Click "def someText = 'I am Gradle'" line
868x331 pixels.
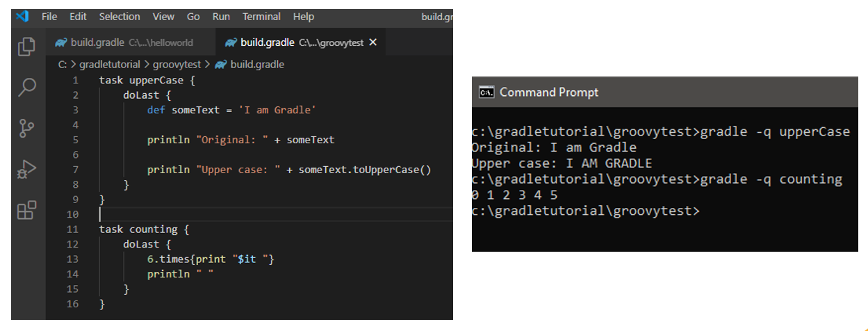click(231, 110)
